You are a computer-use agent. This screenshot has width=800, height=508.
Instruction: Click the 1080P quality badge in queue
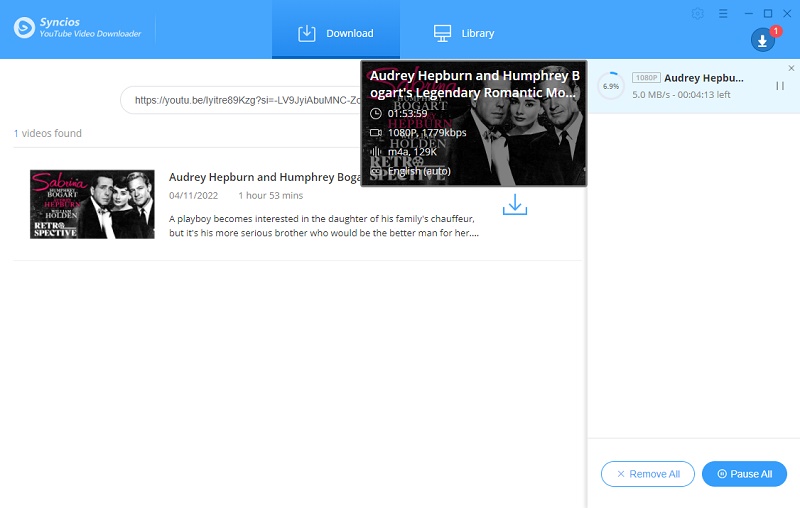(x=646, y=78)
